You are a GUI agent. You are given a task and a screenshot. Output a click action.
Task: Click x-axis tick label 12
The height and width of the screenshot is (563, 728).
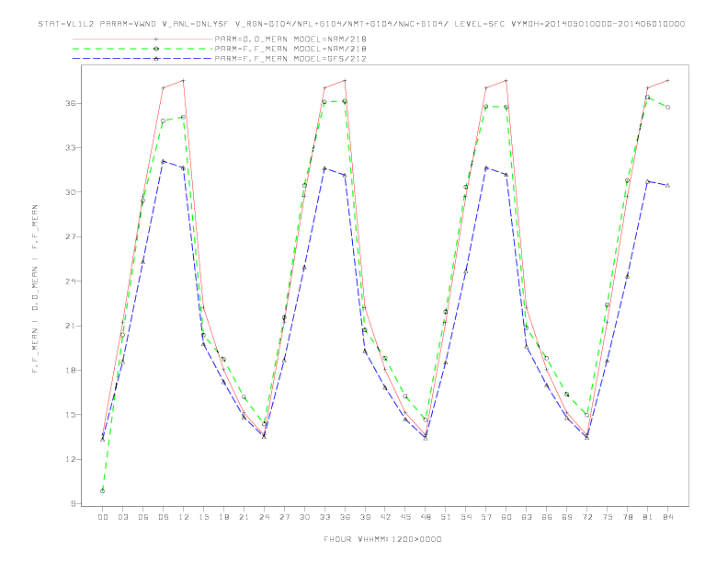pyautogui.click(x=184, y=517)
